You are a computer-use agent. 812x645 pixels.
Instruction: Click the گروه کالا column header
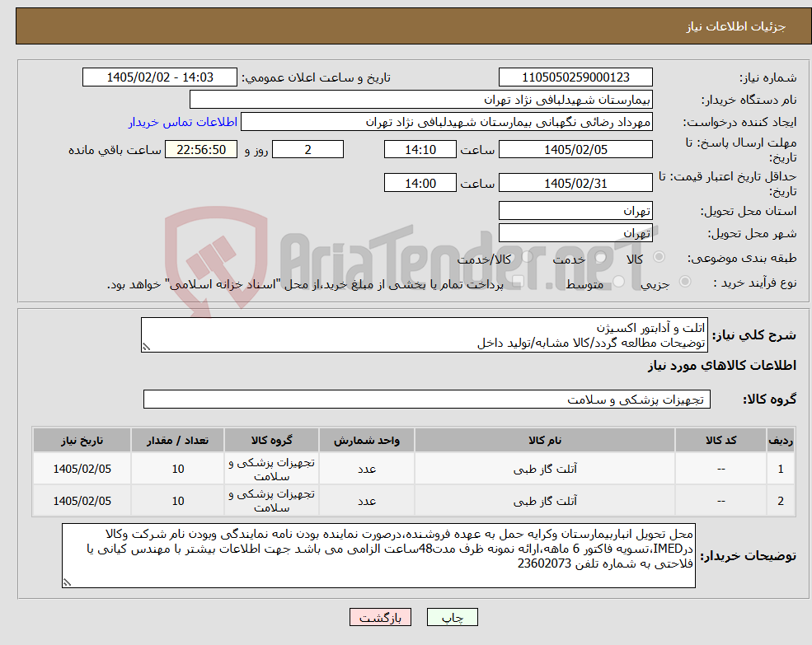point(271,440)
